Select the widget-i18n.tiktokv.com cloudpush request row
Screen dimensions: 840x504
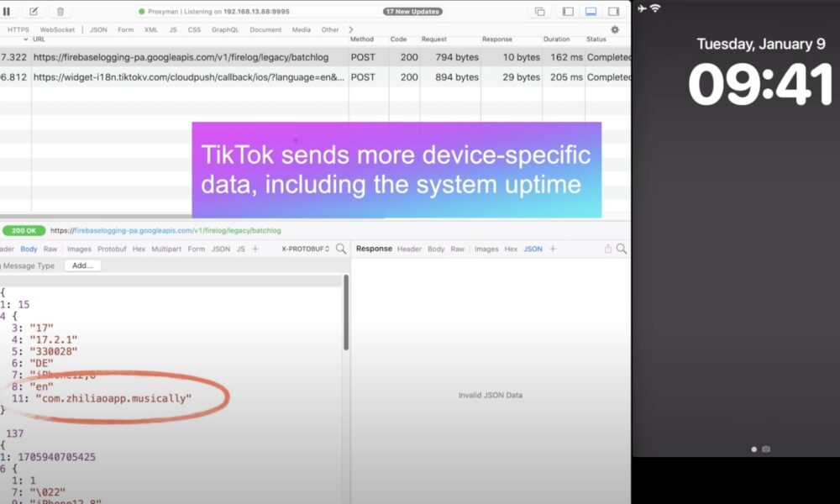pos(315,77)
